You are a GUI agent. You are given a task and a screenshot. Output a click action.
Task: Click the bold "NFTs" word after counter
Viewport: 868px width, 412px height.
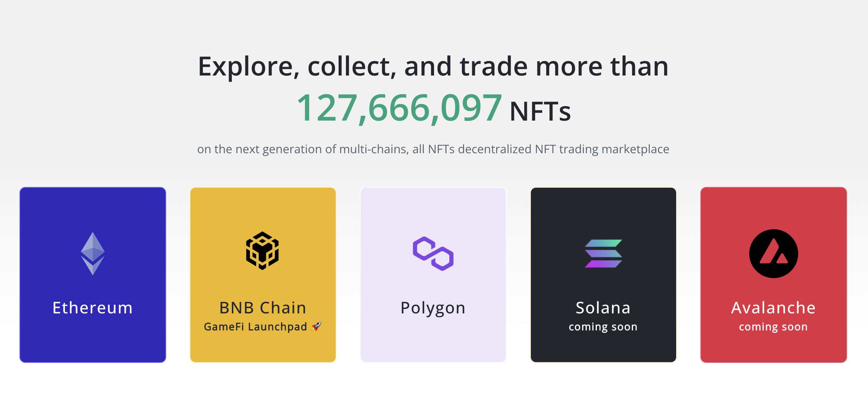coord(540,111)
